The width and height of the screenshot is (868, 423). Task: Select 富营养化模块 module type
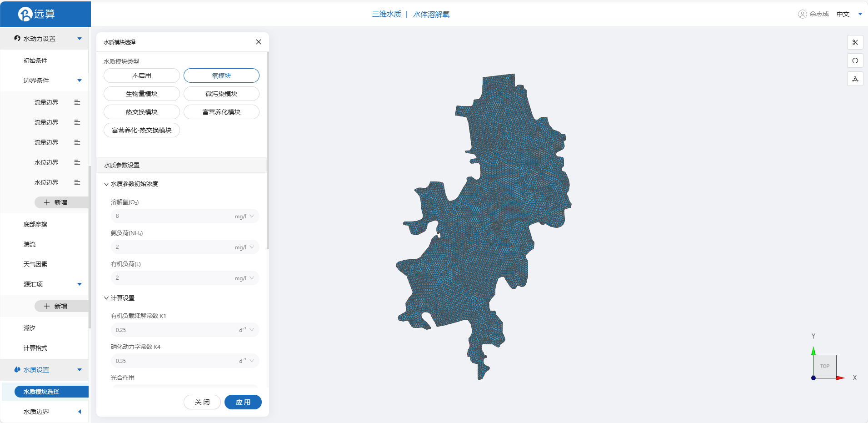pyautogui.click(x=221, y=112)
